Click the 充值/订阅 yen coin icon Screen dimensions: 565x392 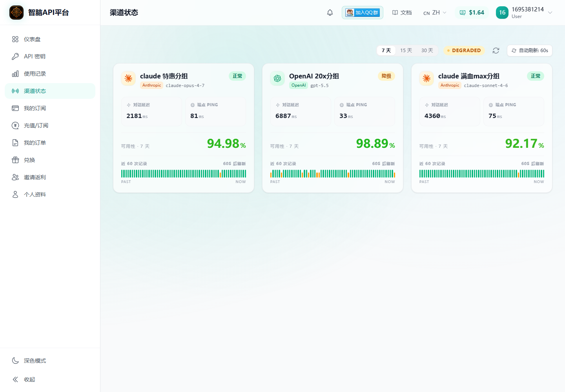(15, 125)
